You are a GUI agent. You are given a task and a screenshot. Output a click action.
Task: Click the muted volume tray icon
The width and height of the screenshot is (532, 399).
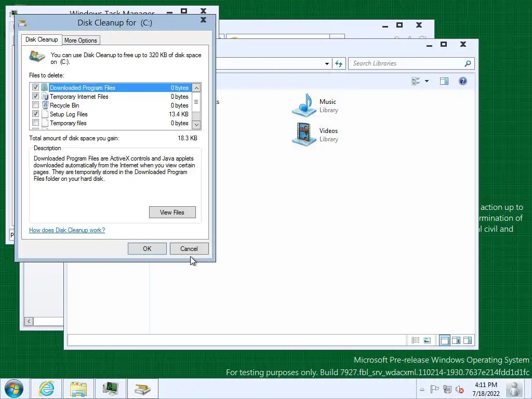click(x=460, y=389)
